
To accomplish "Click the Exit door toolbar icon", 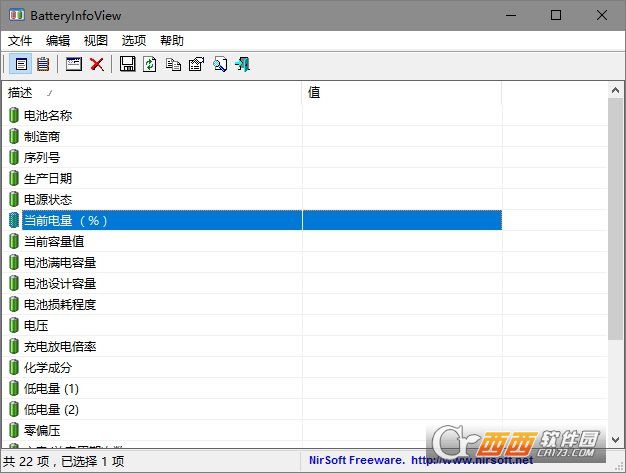I will click(243, 64).
